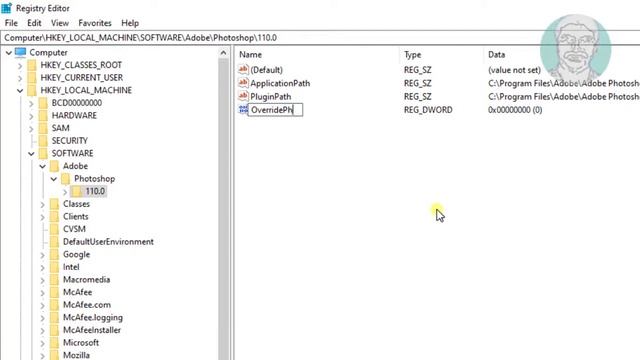Screen dimensions: 640x360
Task: Collapse the Computer root node
Action: tap(9, 53)
